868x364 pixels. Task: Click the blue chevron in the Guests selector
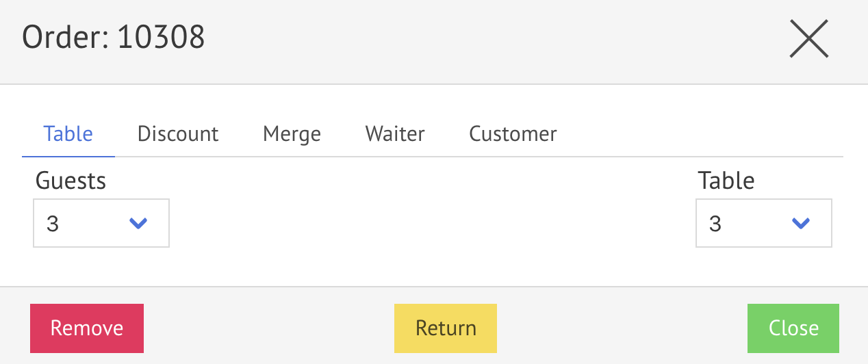click(x=138, y=223)
